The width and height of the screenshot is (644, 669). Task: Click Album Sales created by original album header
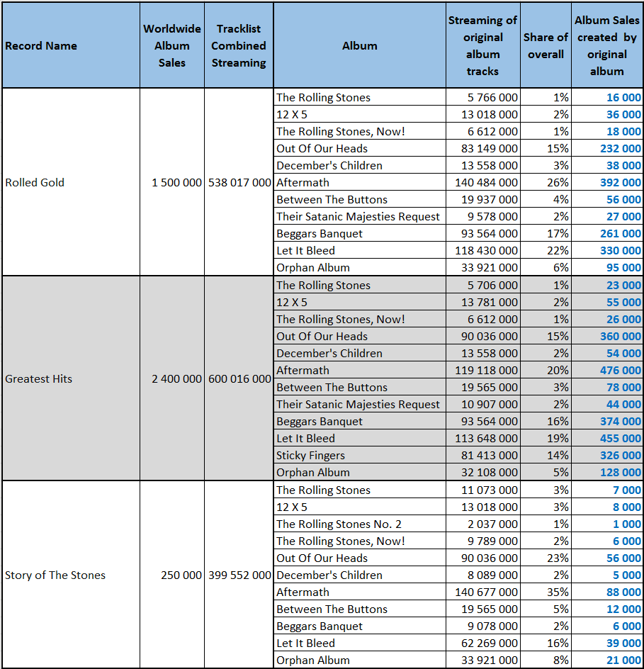(607, 45)
